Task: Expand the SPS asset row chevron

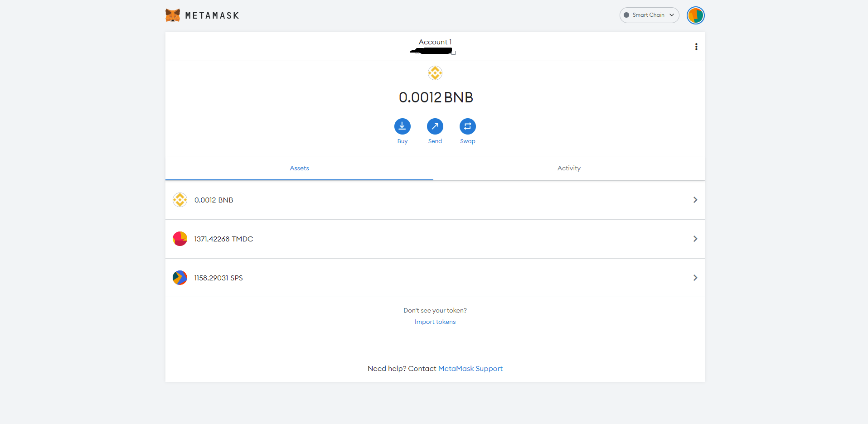Action: [x=695, y=278]
